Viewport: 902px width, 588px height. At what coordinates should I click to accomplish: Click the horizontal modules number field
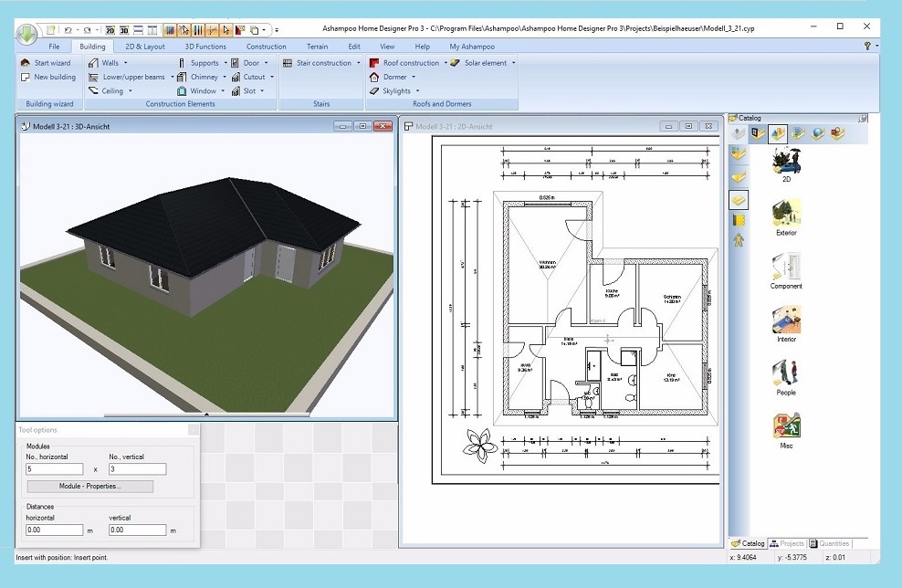pyautogui.click(x=52, y=468)
